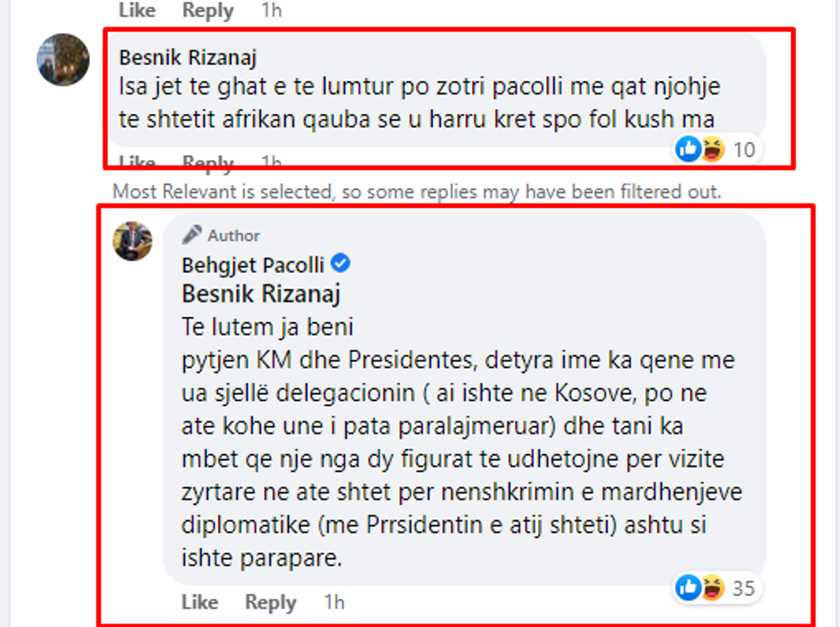Click the blue verified badge next to Behgjet Pacolli
This screenshot has width=840, height=627.
coord(340,264)
